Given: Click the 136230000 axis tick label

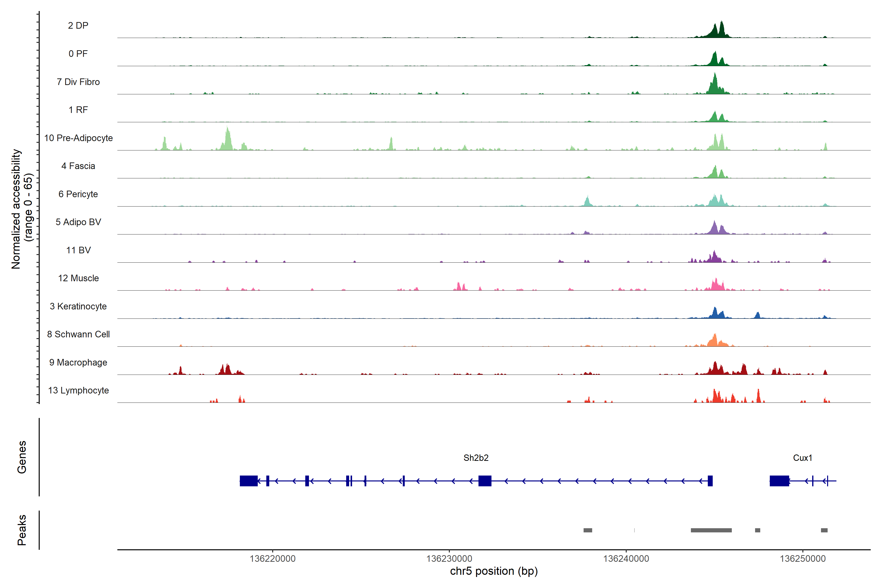Looking at the screenshot, I should (449, 558).
